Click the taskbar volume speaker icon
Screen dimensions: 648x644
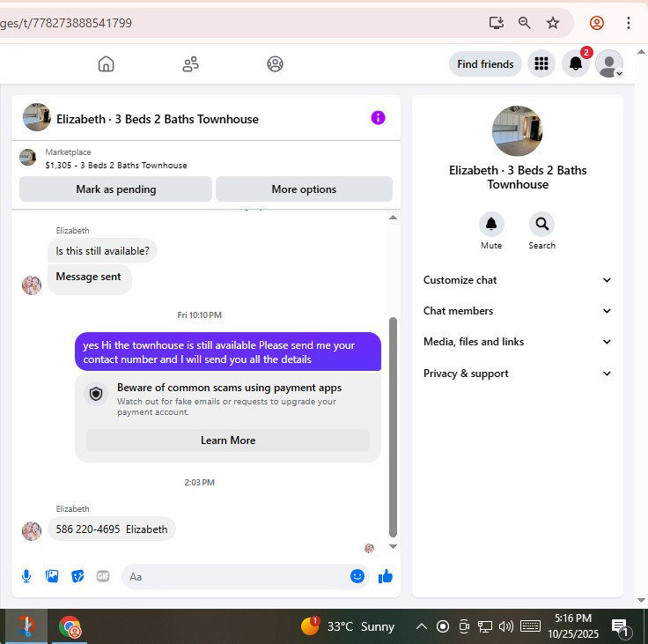coord(506,626)
